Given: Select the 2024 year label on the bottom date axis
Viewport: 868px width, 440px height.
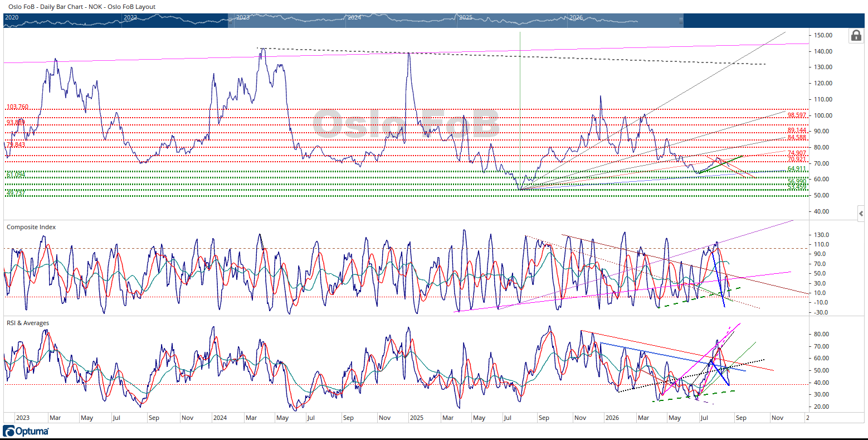Looking at the screenshot, I should (220, 418).
